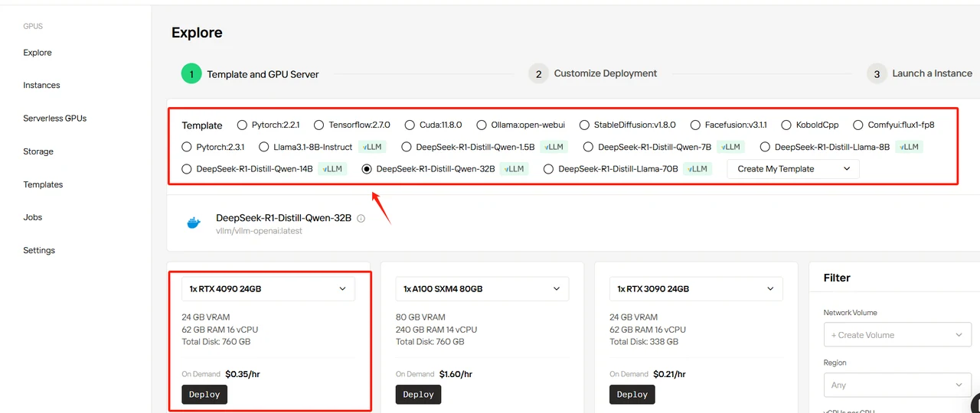Click Template and GPU Server step label
Image resolution: width=980 pixels, height=413 pixels.
click(263, 74)
